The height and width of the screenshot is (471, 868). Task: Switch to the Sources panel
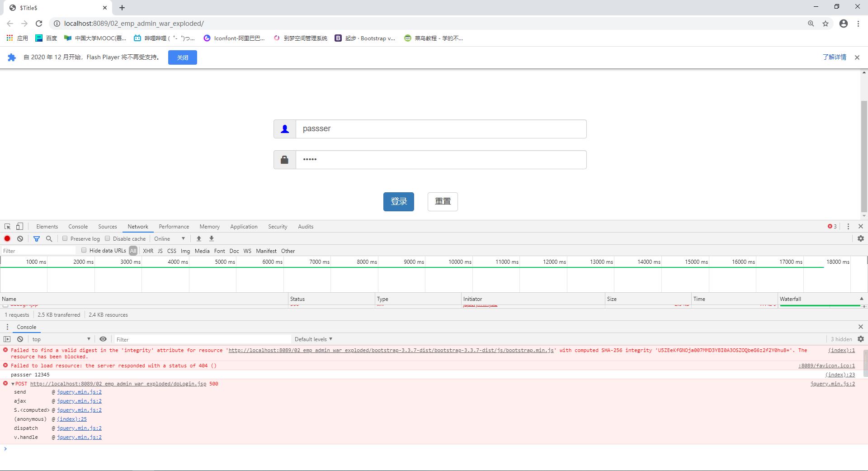107,226
